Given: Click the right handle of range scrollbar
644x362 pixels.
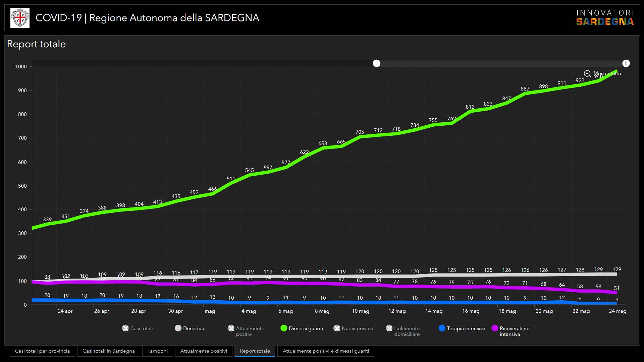Looking at the screenshot, I should point(626,63).
